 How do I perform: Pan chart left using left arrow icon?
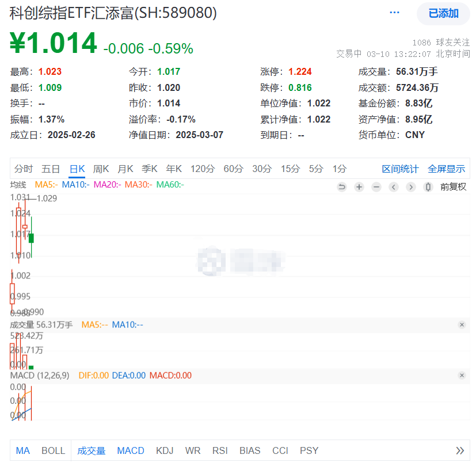393,187
